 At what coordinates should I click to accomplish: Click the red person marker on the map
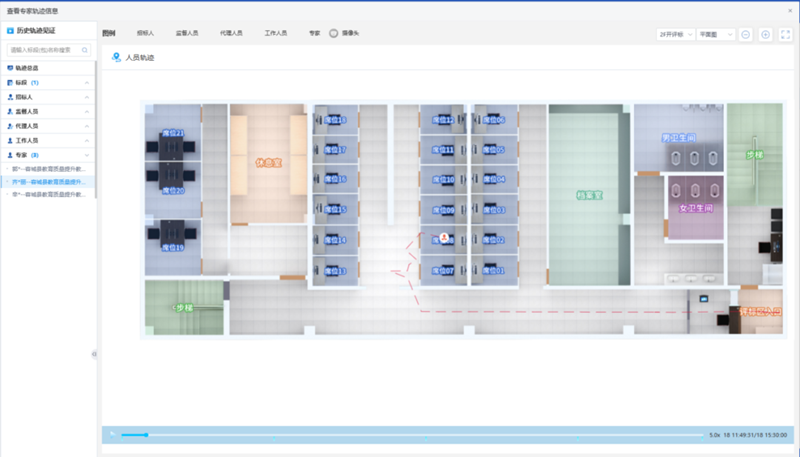444,237
